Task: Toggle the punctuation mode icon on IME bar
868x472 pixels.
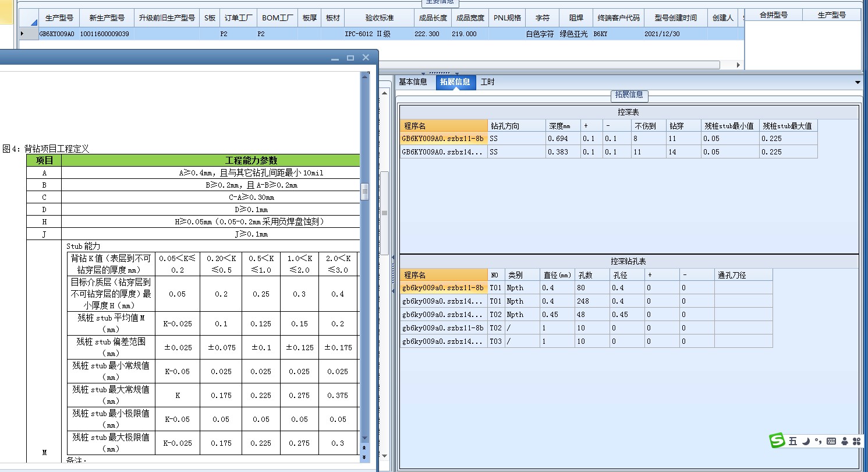Action: point(818,441)
